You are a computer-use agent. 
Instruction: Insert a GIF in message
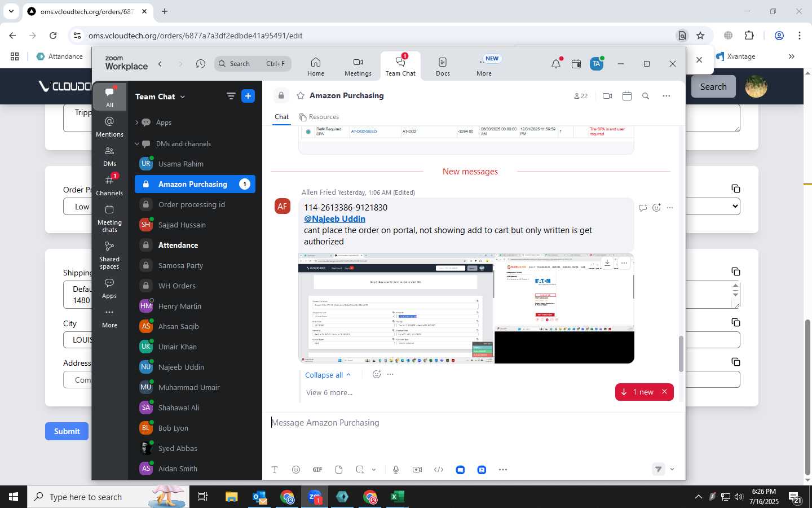(317, 470)
